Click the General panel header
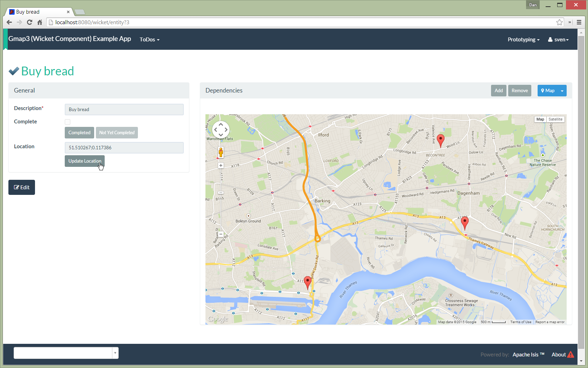Viewport: 588px width, 368px height. point(99,90)
